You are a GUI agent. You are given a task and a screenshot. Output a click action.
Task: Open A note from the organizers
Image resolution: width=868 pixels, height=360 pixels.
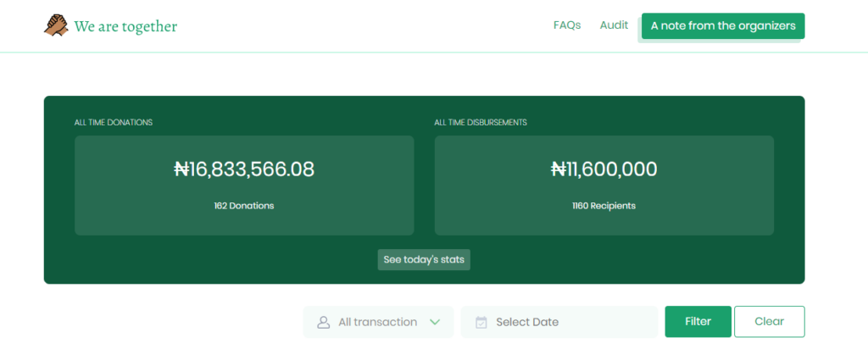[723, 26]
